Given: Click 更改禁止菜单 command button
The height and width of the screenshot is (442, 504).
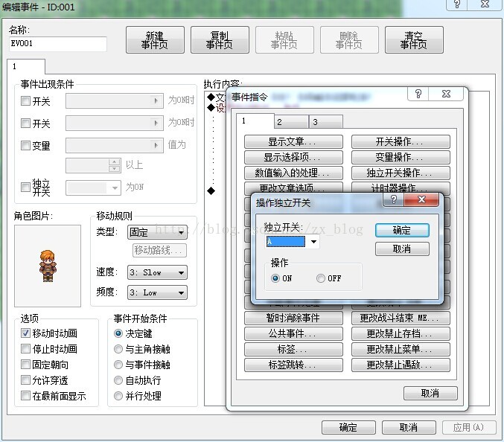Looking at the screenshot, I should tap(401, 349).
